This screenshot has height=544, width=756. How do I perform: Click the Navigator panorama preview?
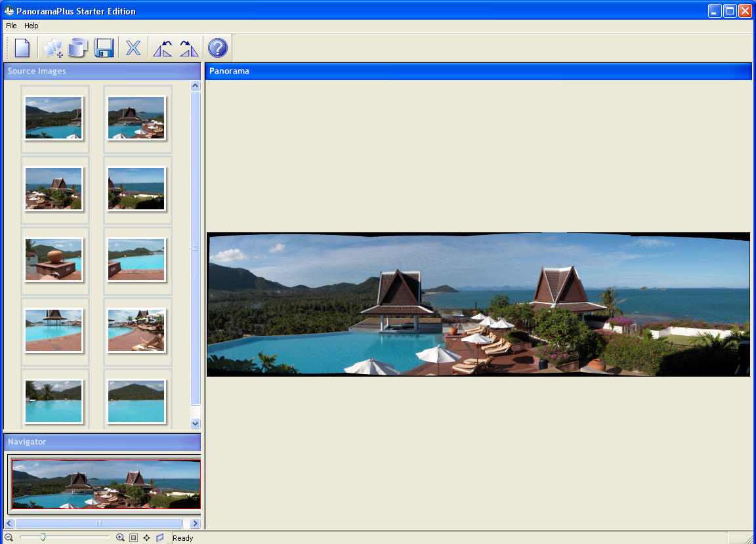tap(105, 484)
